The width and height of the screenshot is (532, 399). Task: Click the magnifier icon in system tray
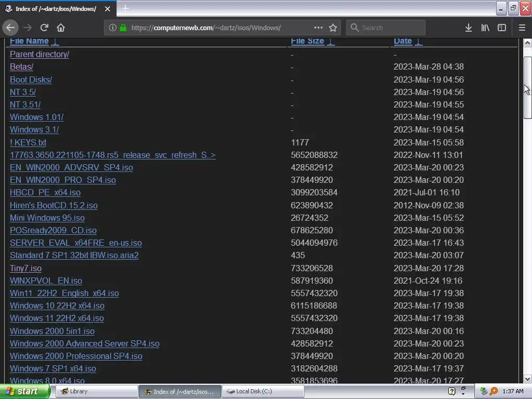(x=494, y=392)
